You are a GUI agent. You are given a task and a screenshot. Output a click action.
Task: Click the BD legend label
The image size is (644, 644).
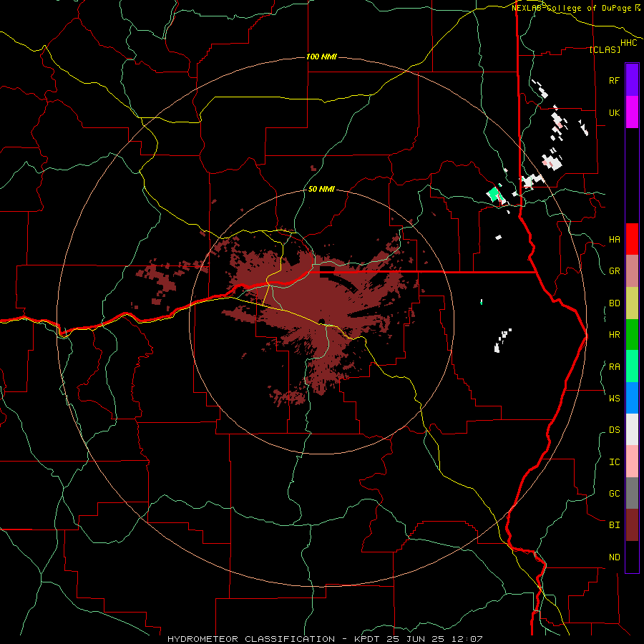[x=614, y=303]
